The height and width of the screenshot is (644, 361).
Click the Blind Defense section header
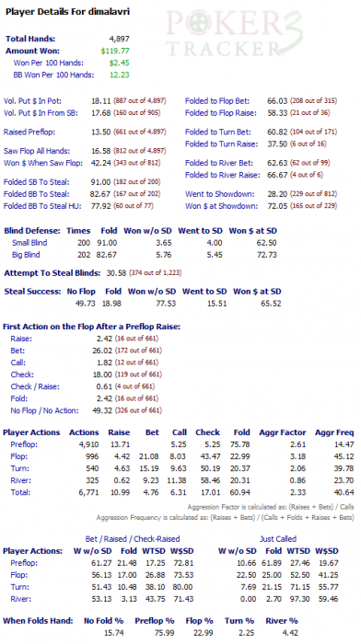click(32, 231)
